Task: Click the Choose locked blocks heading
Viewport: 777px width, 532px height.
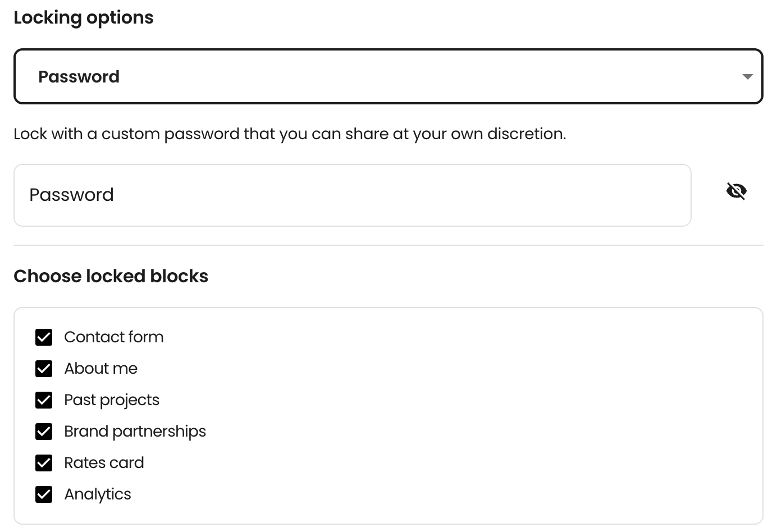Action: (x=111, y=276)
